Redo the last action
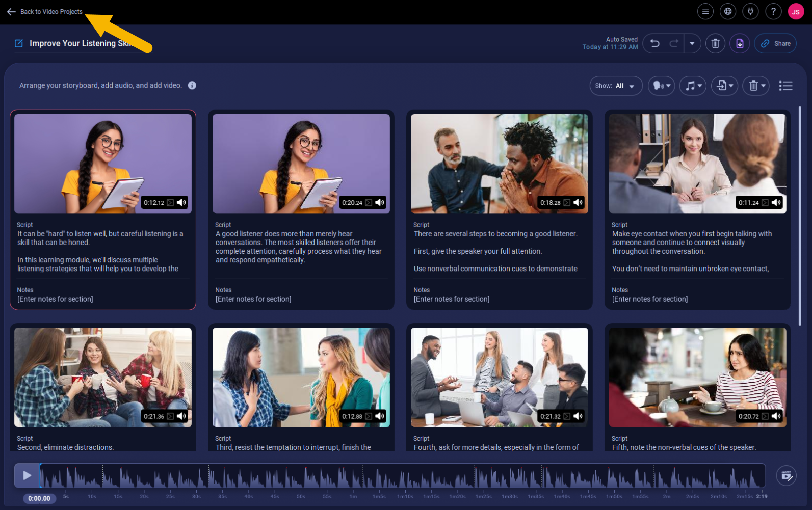 [674, 43]
